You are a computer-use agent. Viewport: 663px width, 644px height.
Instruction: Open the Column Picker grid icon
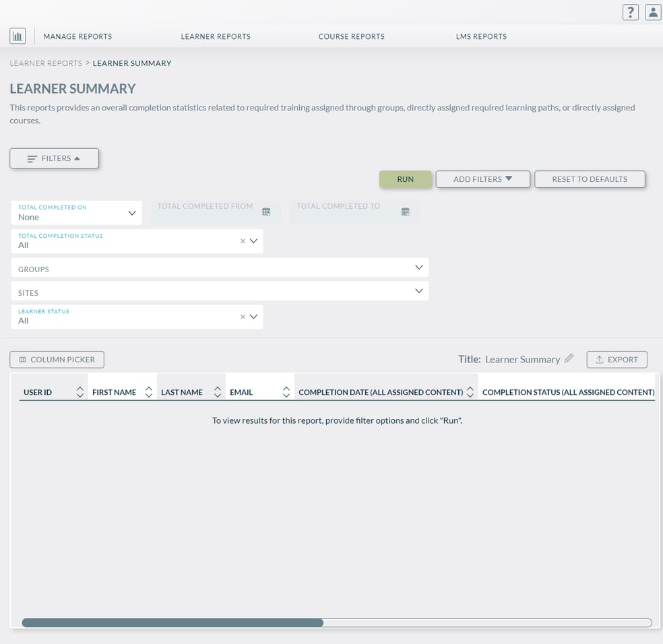[x=22, y=359]
